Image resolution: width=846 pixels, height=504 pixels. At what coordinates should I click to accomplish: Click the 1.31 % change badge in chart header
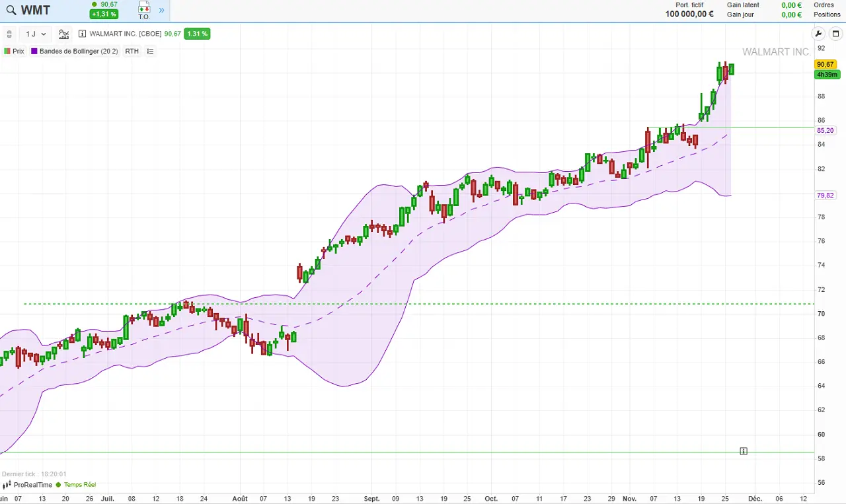[x=197, y=34]
